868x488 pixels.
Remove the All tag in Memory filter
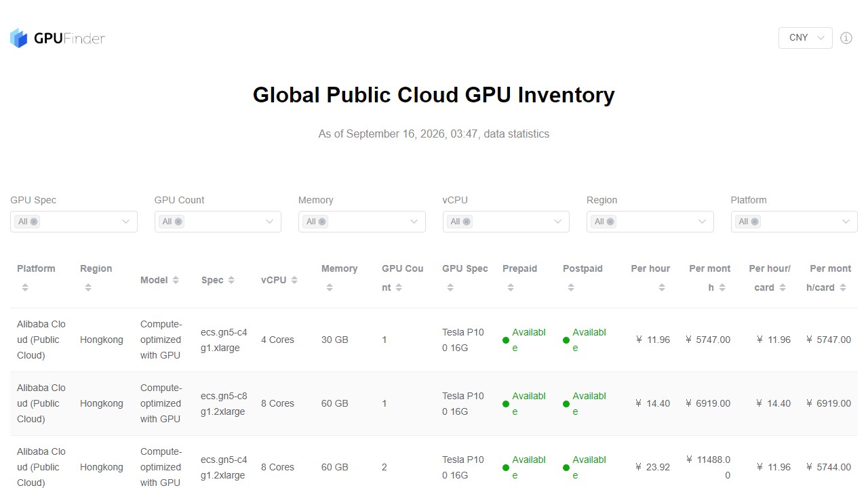[x=322, y=222]
